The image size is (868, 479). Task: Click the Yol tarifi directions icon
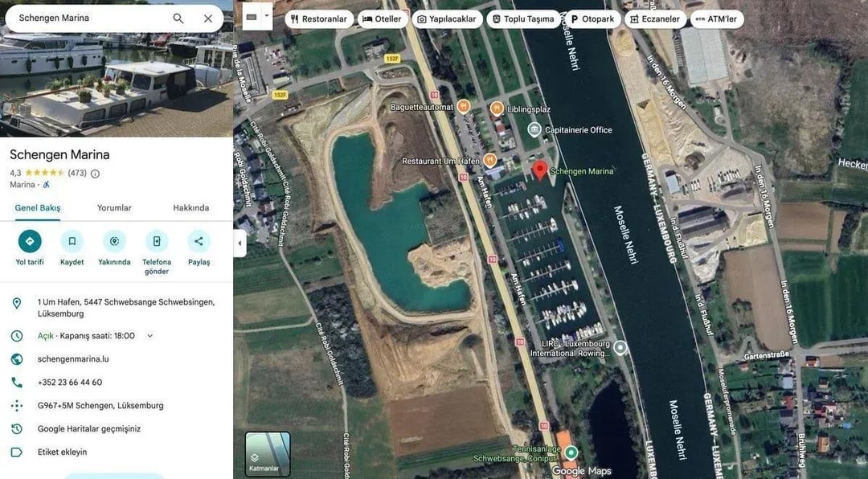click(30, 241)
